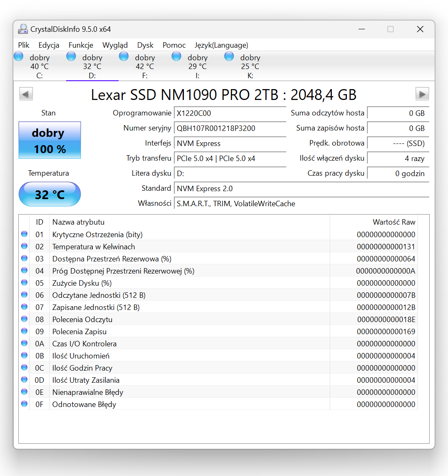Click the Nazwa atrybutu column header
This screenshot has width=448, height=476.
(x=79, y=222)
